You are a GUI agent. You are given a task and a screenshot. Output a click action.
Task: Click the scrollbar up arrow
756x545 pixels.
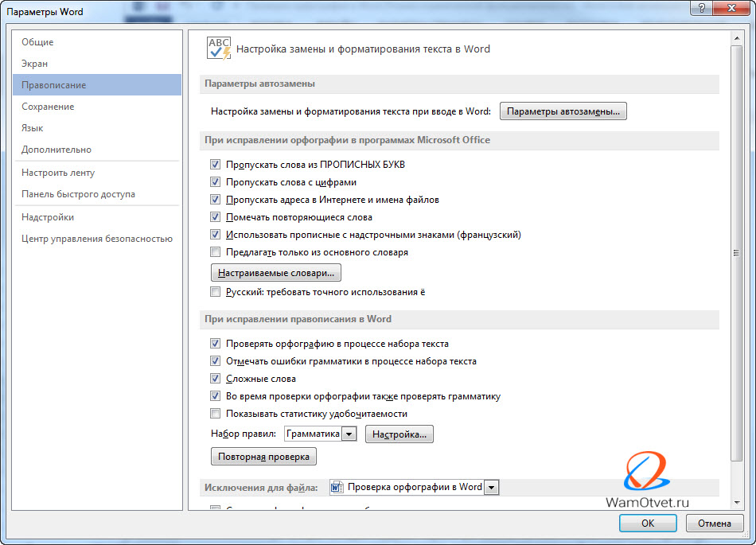pos(737,37)
